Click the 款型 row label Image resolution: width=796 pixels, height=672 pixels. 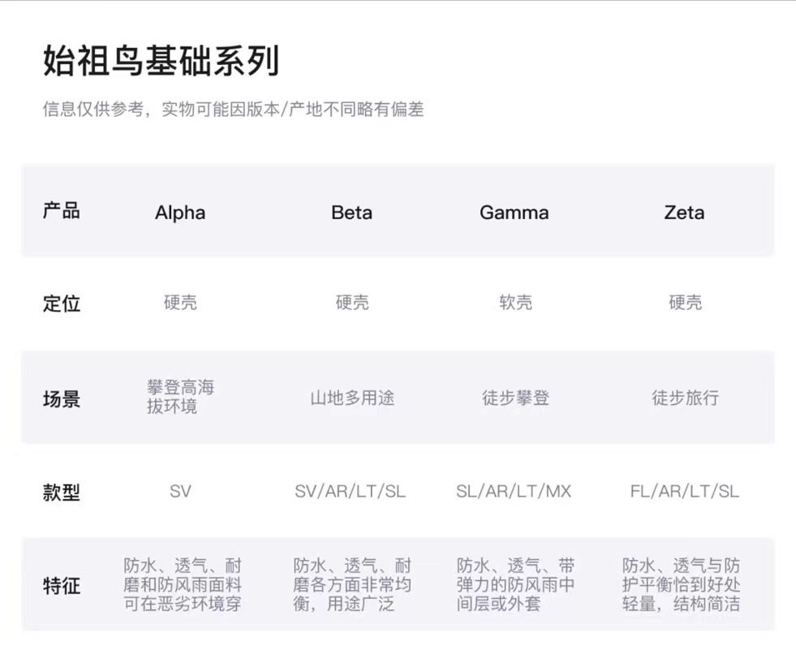point(62,492)
